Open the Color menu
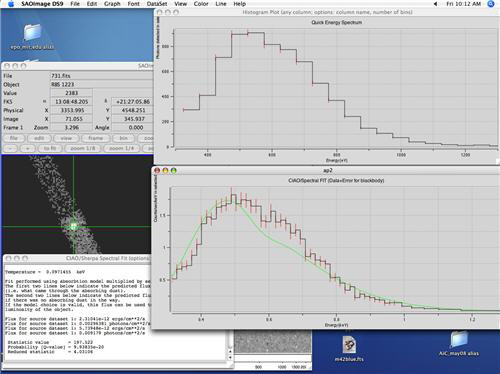Viewport: 500px width, 374px height. tap(201, 4)
